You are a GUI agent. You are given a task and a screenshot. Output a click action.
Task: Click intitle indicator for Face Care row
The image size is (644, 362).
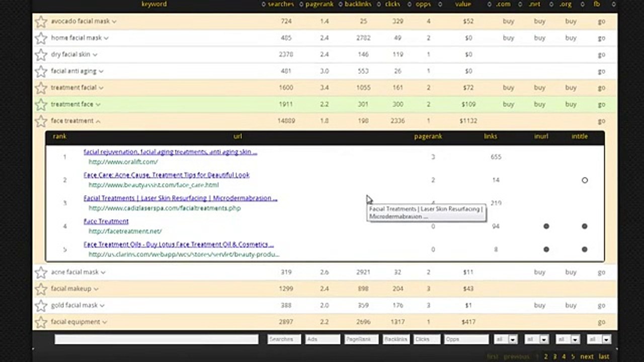click(x=585, y=180)
